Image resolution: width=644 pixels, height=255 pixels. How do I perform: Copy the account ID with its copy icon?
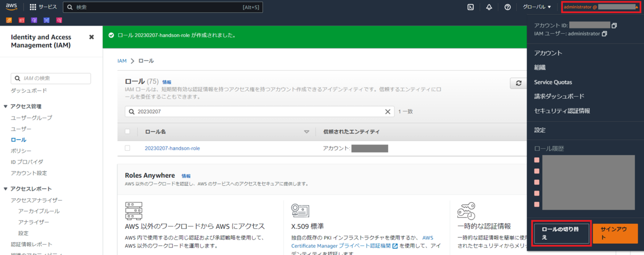[x=614, y=25]
